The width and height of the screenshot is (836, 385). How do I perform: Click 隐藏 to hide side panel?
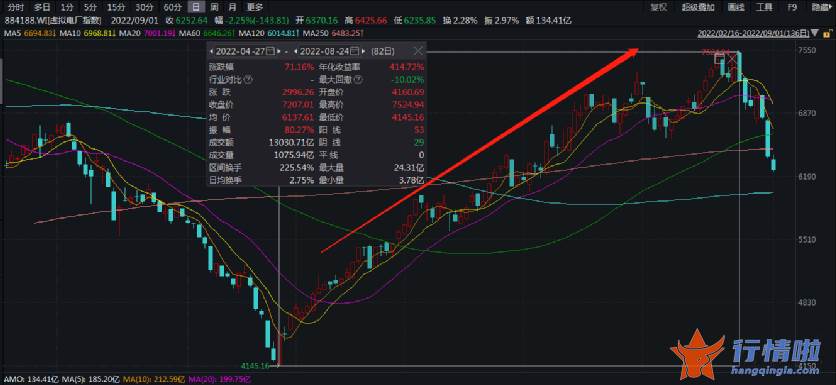click(822, 7)
